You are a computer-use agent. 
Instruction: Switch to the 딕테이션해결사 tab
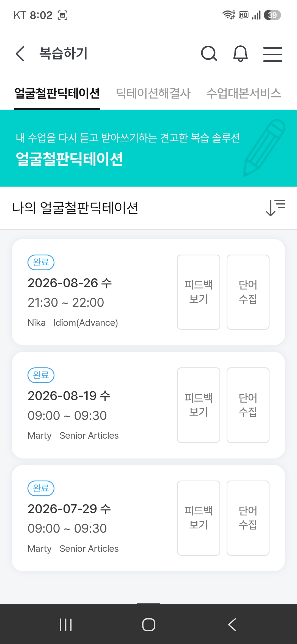(153, 93)
